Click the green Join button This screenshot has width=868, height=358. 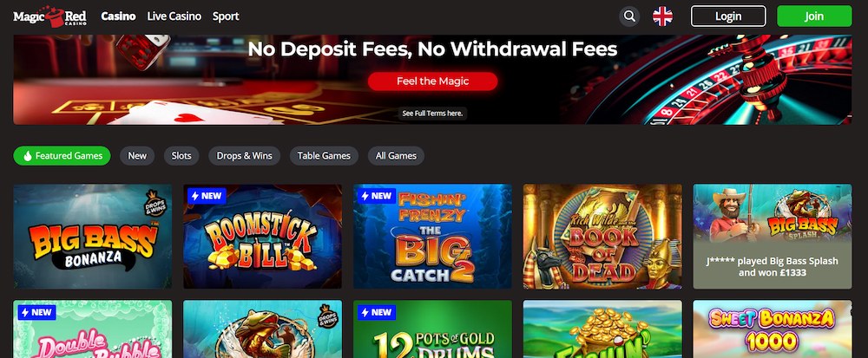pyautogui.click(x=814, y=16)
